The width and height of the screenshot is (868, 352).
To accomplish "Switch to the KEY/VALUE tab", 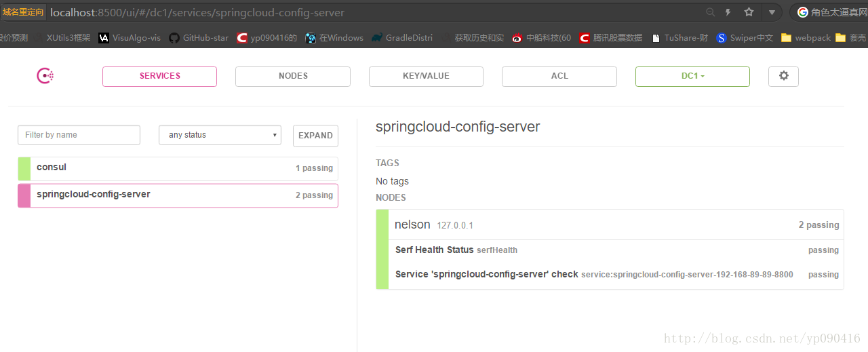I will (x=426, y=76).
